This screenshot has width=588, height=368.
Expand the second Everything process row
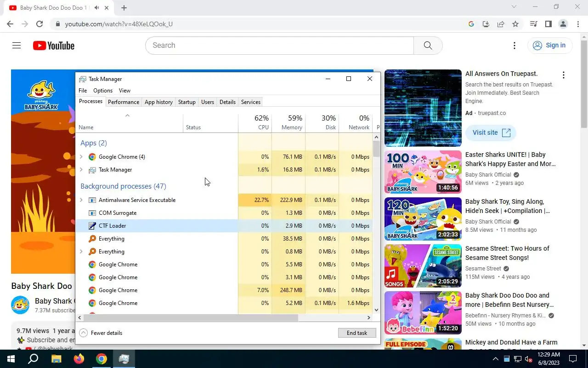81,252
